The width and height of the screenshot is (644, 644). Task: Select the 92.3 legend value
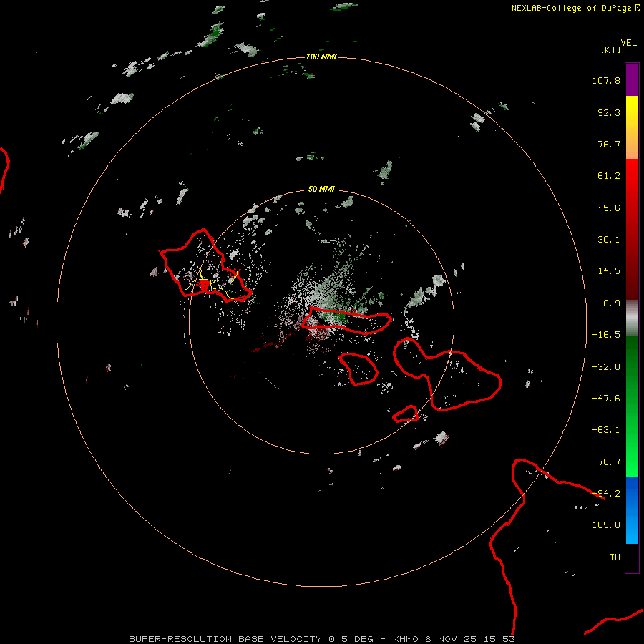coord(609,112)
